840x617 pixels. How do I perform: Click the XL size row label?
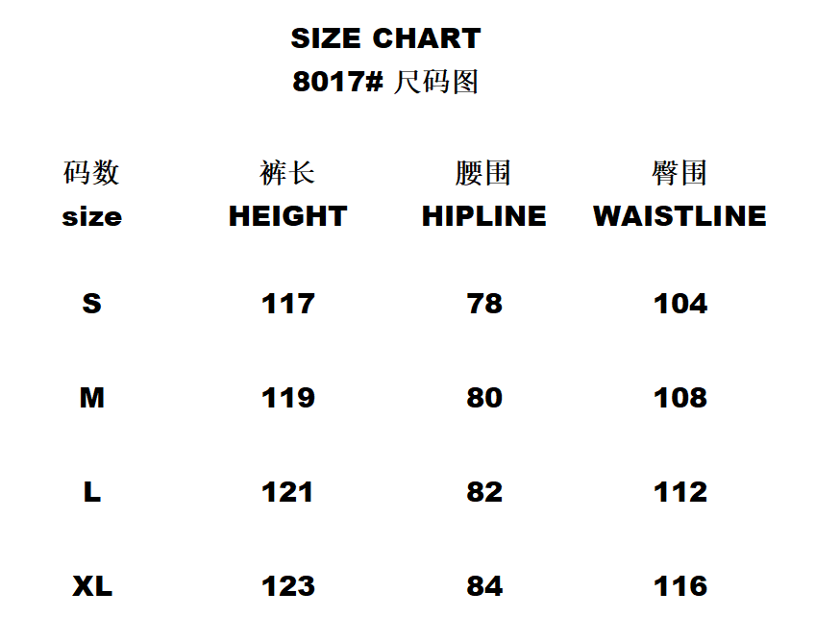[x=91, y=585]
